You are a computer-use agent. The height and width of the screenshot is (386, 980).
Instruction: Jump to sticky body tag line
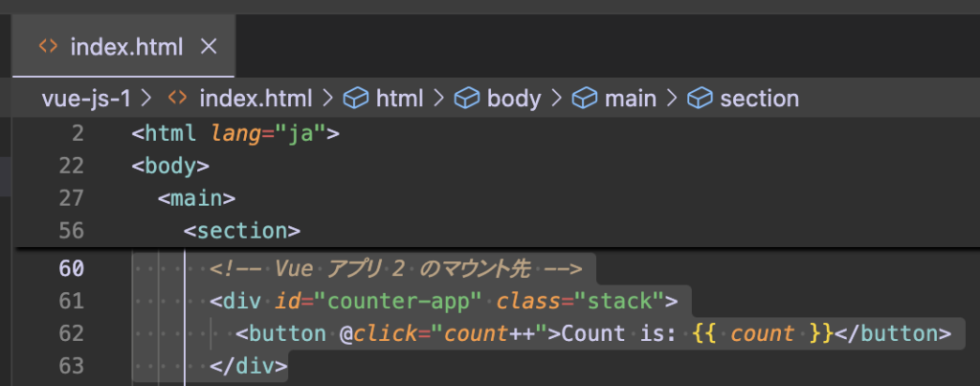click(170, 166)
